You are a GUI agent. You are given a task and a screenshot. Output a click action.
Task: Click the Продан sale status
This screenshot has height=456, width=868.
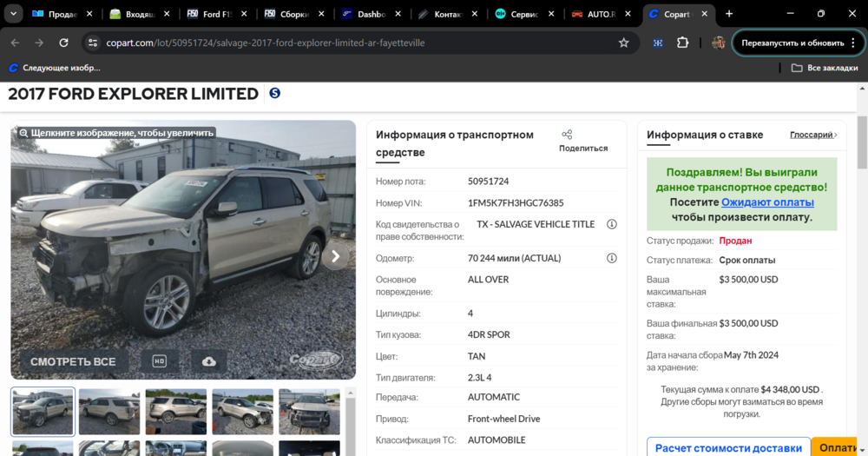[x=735, y=241]
